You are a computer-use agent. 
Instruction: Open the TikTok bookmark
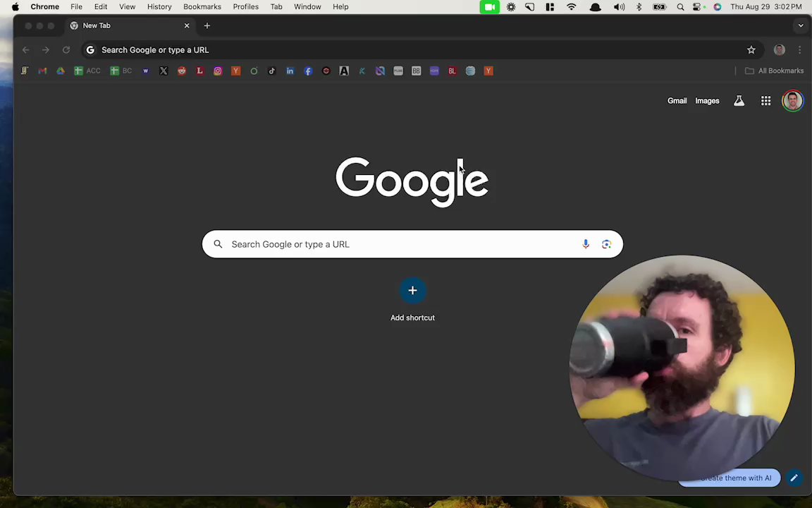272,71
